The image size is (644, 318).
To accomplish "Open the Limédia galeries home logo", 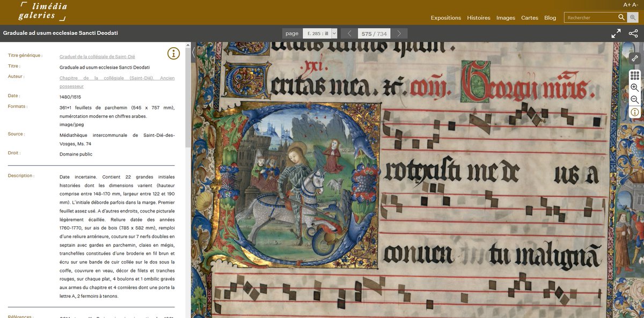I will 43,11.
